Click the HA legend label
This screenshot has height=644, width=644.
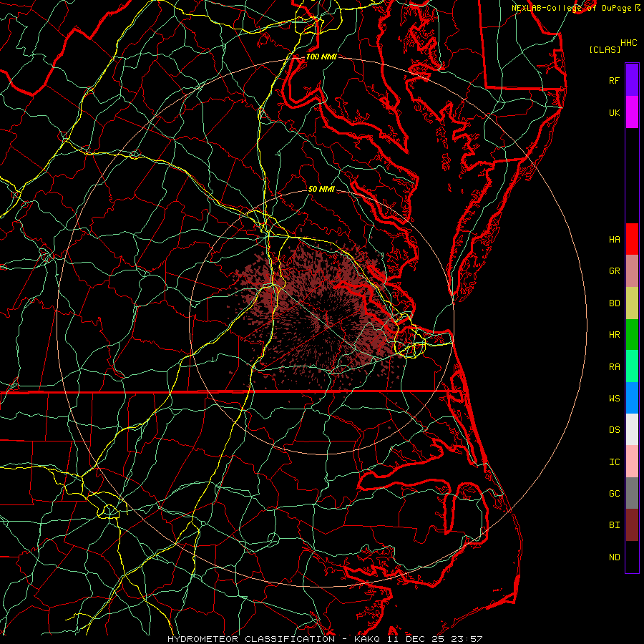click(x=614, y=240)
